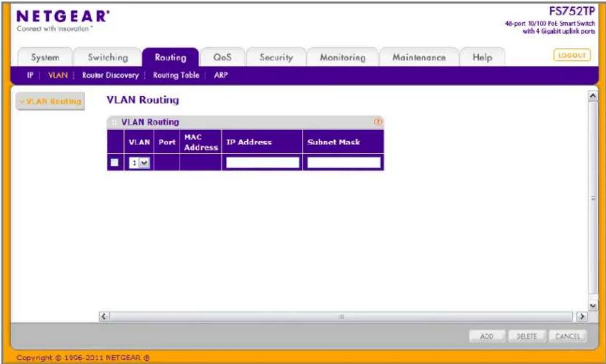Click the Subnet Mask column header
Viewport: 606px width, 364px height.
pyautogui.click(x=343, y=142)
